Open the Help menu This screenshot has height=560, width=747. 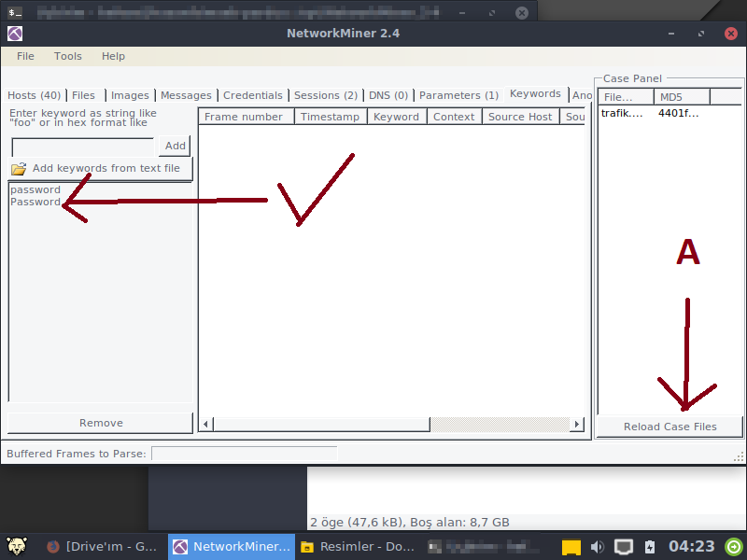point(113,56)
